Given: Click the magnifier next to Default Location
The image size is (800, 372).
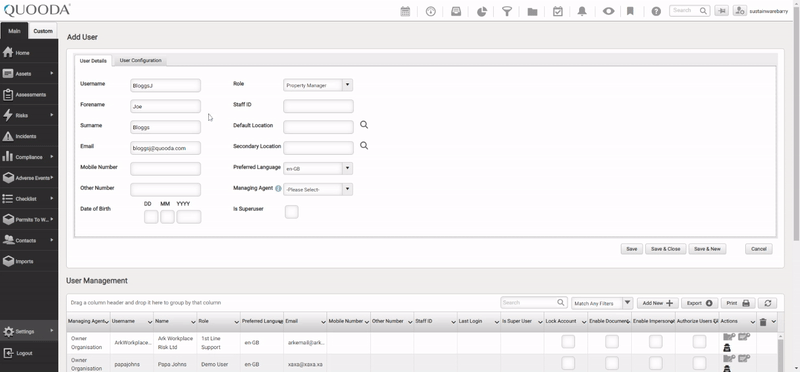Looking at the screenshot, I should (364, 125).
